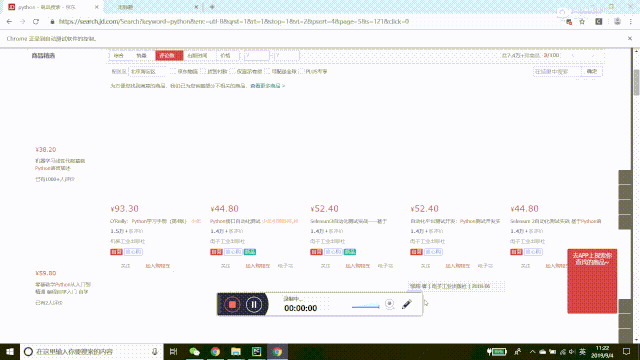This screenshot has width=640, height=360.
Task: Sort results by 销量
Action: [142, 56]
